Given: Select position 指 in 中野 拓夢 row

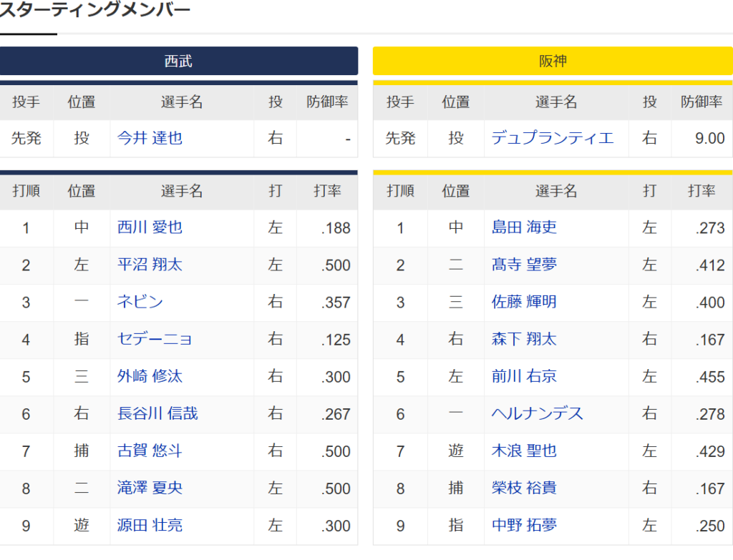Looking at the screenshot, I should click(456, 526).
